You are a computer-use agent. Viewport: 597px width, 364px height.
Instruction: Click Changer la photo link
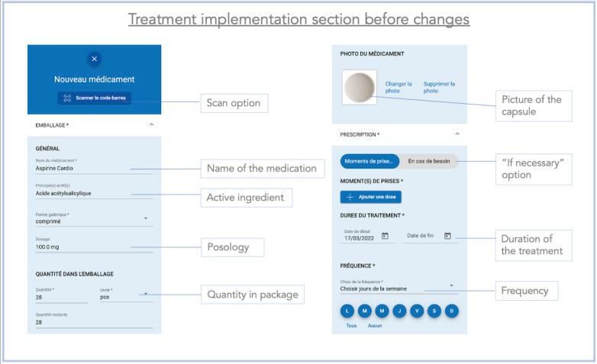point(399,87)
